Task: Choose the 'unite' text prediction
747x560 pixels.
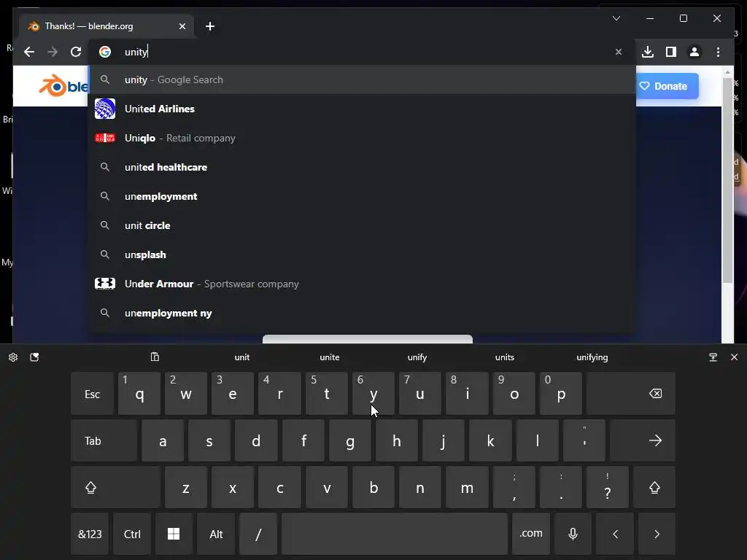Action: pos(330,357)
